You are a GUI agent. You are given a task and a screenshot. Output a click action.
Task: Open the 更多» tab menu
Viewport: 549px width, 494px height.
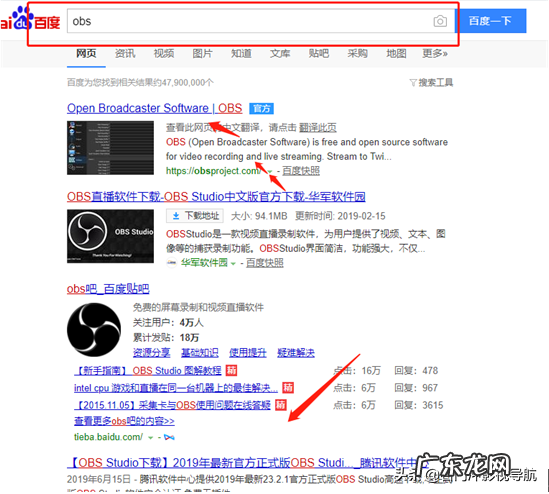pos(435,53)
